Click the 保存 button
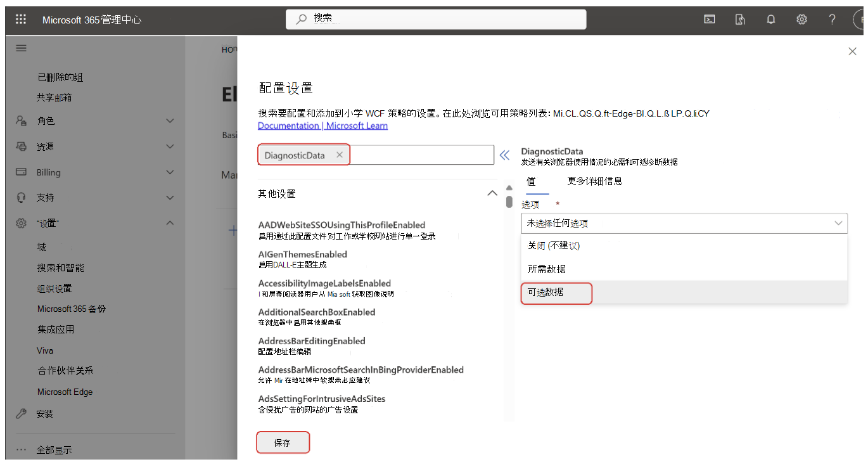 click(x=283, y=442)
